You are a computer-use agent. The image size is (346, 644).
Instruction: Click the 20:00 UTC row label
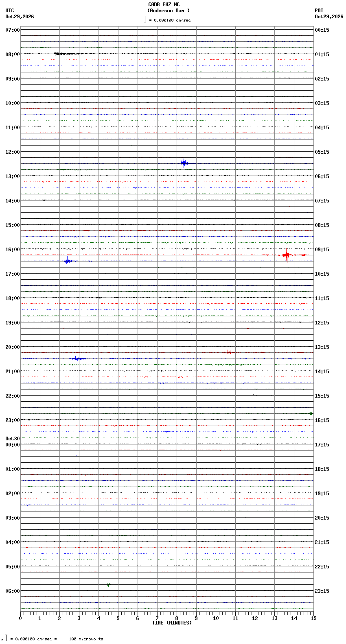coord(13,347)
